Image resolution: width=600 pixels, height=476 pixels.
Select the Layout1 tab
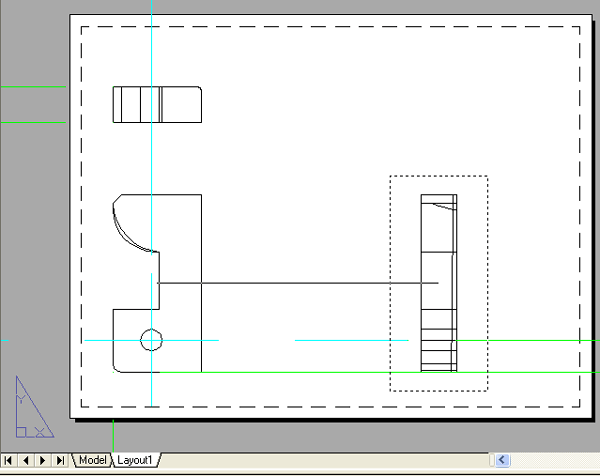click(x=135, y=460)
